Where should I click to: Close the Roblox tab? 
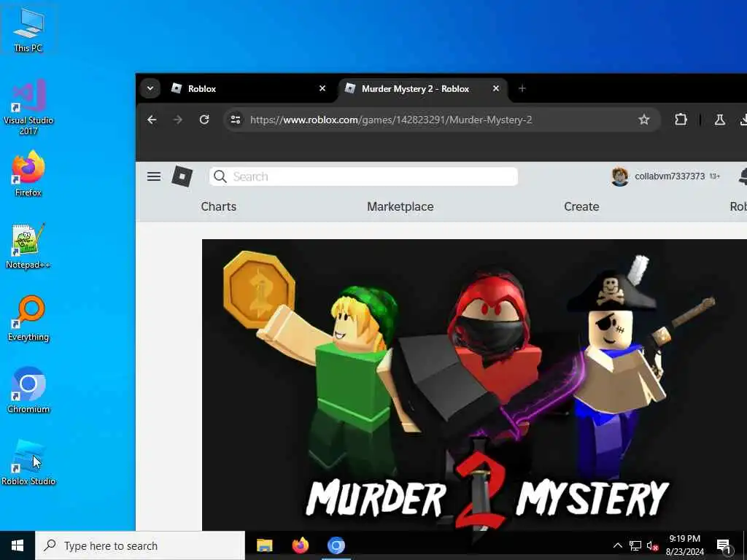coord(322,88)
